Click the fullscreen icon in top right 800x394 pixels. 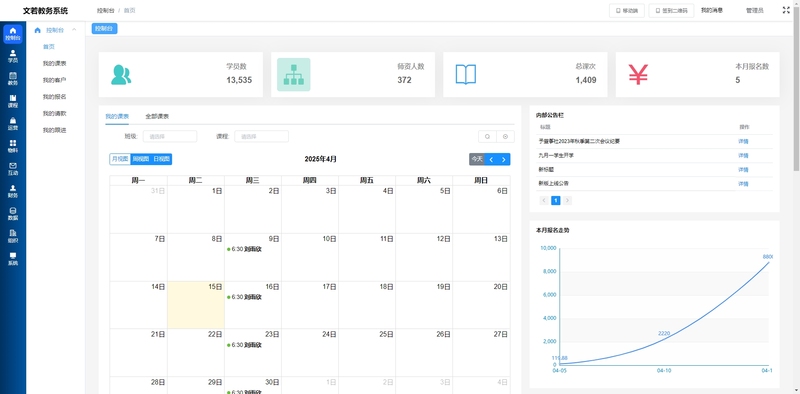(x=786, y=10)
